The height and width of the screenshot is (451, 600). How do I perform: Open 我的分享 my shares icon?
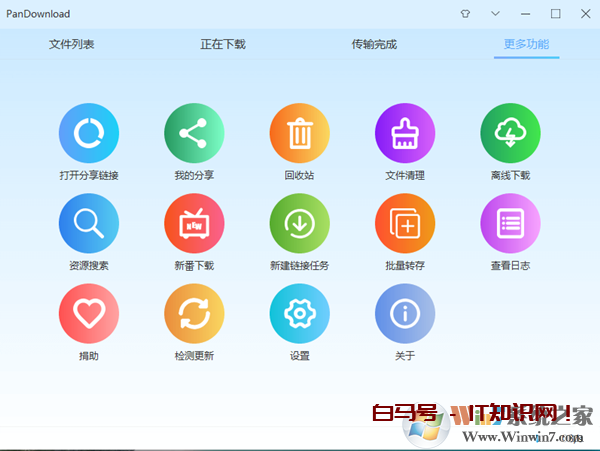[x=194, y=133]
